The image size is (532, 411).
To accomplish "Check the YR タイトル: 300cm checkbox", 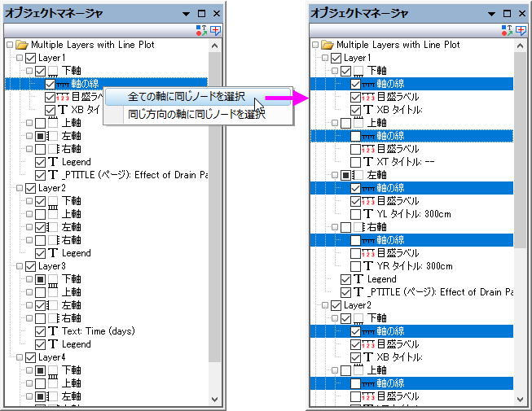I will tap(355, 266).
